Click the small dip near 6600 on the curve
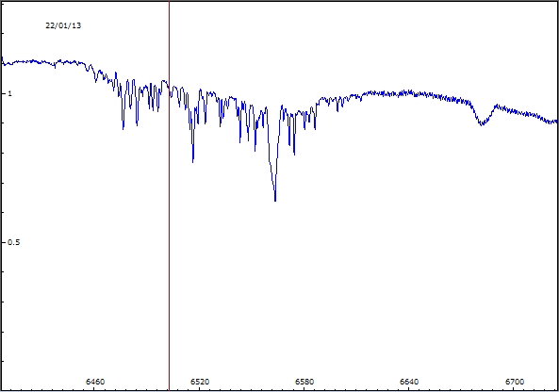The width and height of the screenshot is (559, 392). (337, 109)
